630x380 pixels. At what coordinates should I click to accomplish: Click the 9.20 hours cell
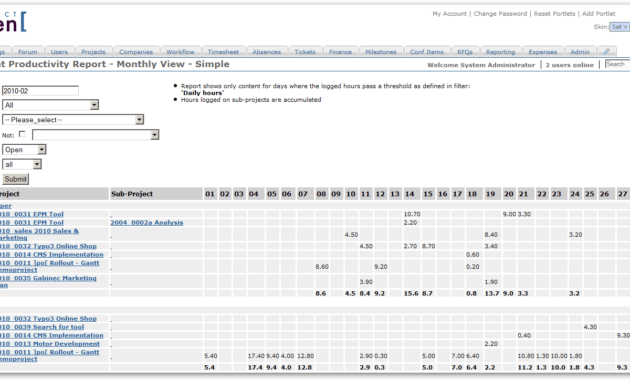click(x=381, y=266)
